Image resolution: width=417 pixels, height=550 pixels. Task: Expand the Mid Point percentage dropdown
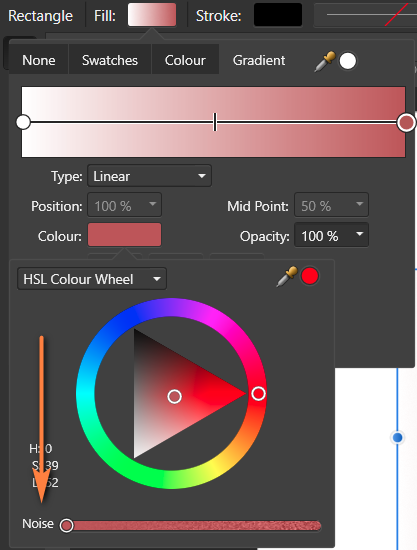[x=331, y=205]
